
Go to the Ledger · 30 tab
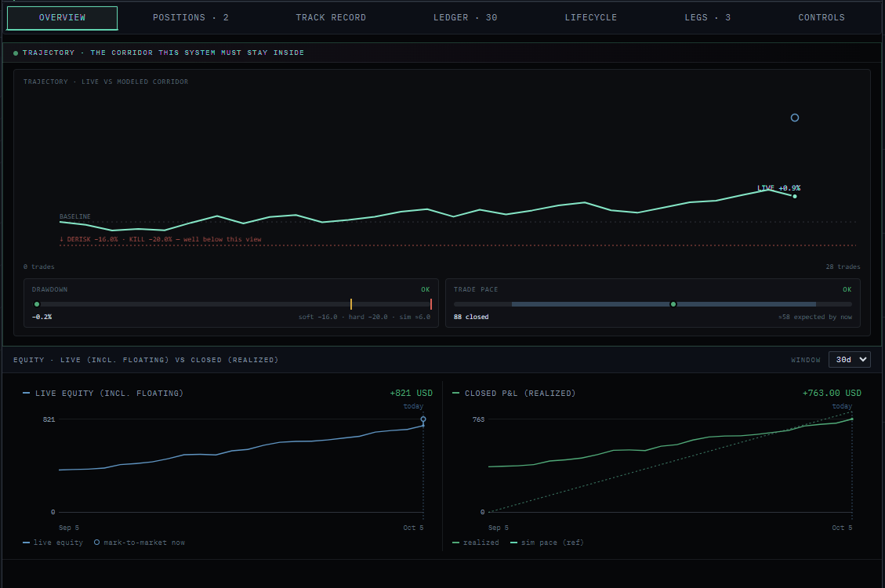(465, 17)
